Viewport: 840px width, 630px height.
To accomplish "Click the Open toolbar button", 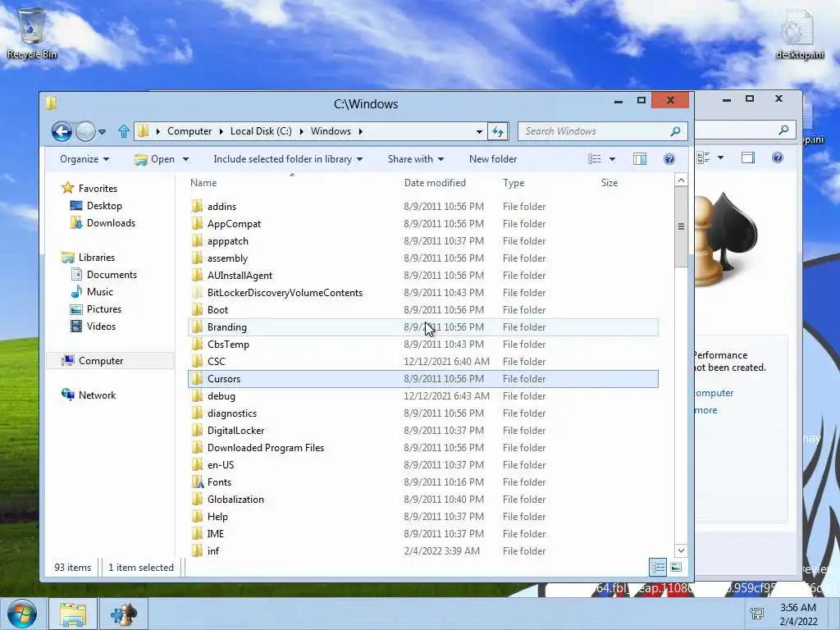I will pos(155,159).
